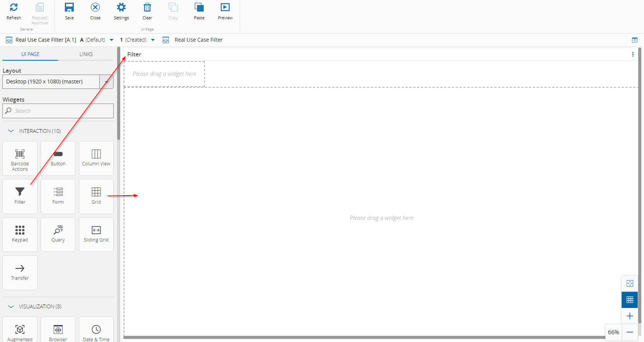Switch to the UI PAGE tab
Image resolution: width=644 pixels, height=342 pixels.
tap(30, 54)
